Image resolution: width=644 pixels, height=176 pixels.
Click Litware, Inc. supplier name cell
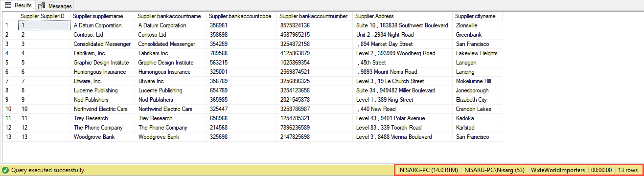(x=102, y=81)
